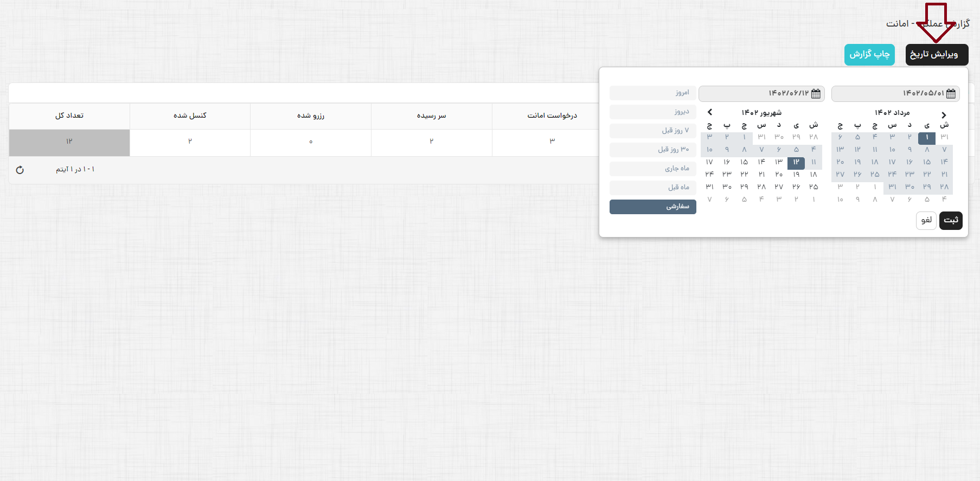Choose the دیروز preset range
Screen dimensions: 980x481
click(x=653, y=112)
